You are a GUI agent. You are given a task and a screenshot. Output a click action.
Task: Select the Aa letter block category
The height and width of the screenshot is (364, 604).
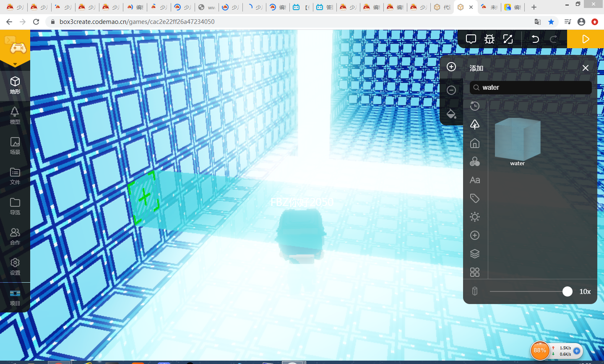click(475, 180)
